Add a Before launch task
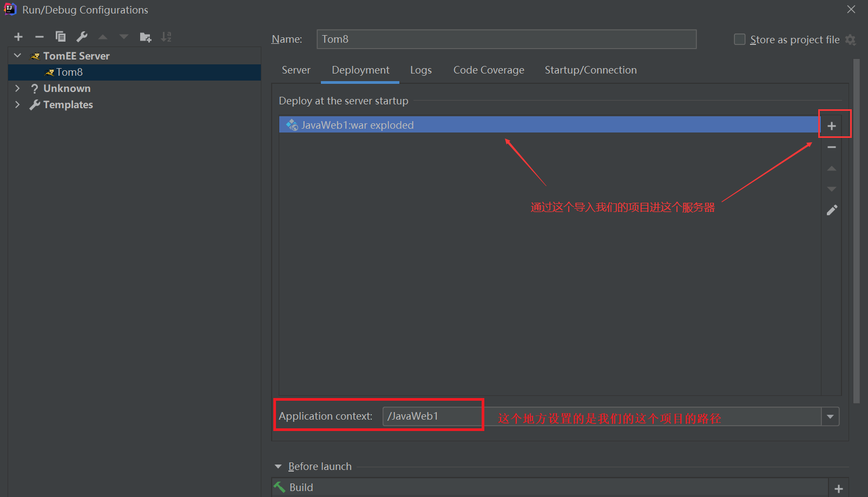Screen dimensions: 868x497 (839, 488)
